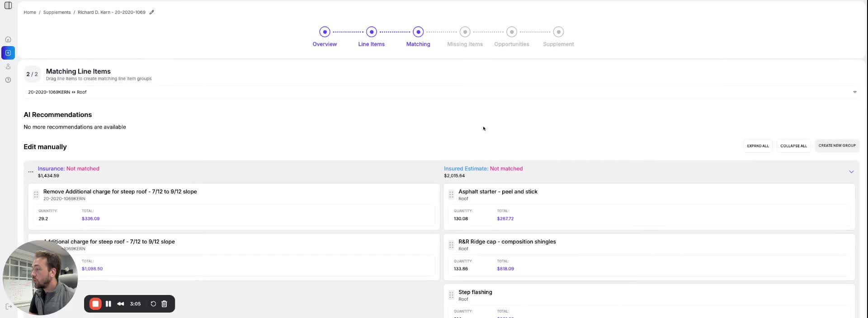Click the Matching step circle

(418, 32)
